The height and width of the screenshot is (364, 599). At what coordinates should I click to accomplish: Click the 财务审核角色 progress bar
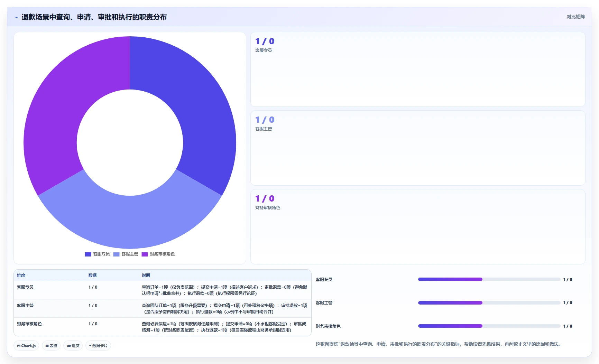(x=489, y=326)
